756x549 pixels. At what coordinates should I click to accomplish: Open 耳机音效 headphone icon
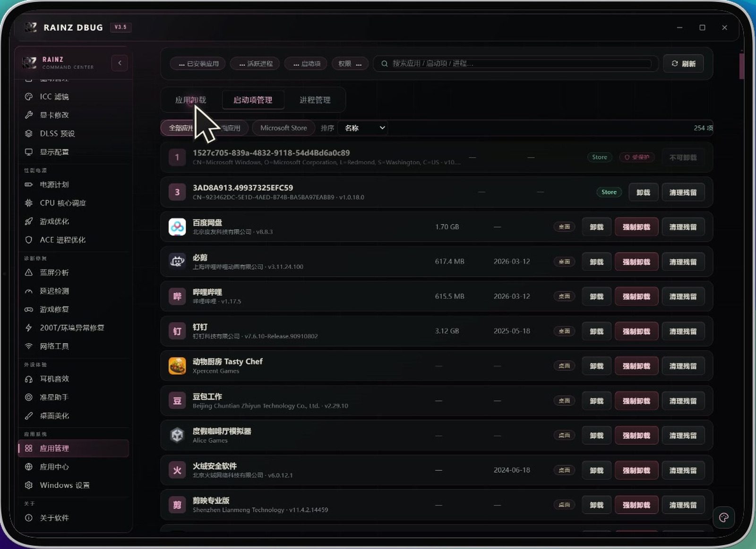(x=29, y=379)
